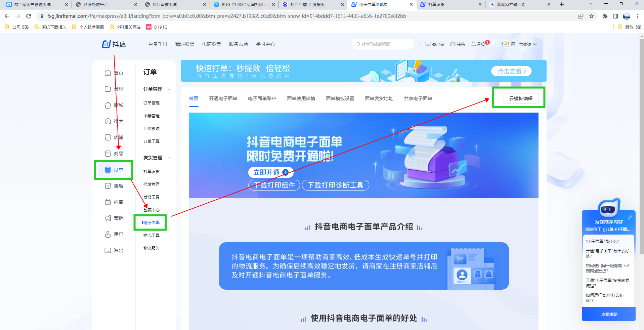Click the 抖店 logo
The height and width of the screenshot is (330, 644).
(x=114, y=44)
